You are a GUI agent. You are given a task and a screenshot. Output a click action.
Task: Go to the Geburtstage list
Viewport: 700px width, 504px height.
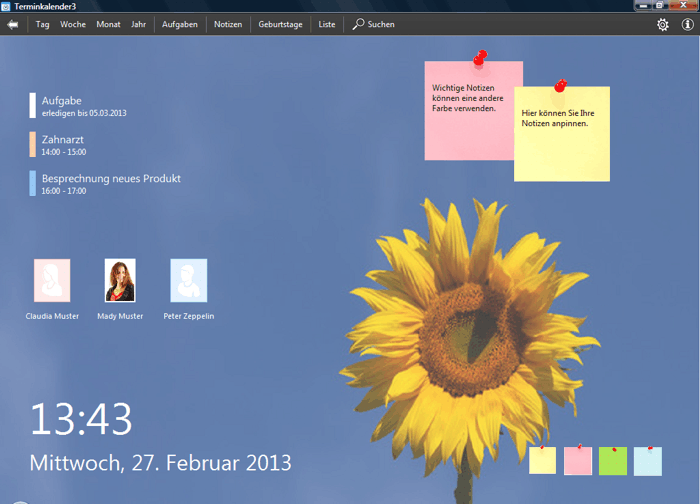(280, 24)
